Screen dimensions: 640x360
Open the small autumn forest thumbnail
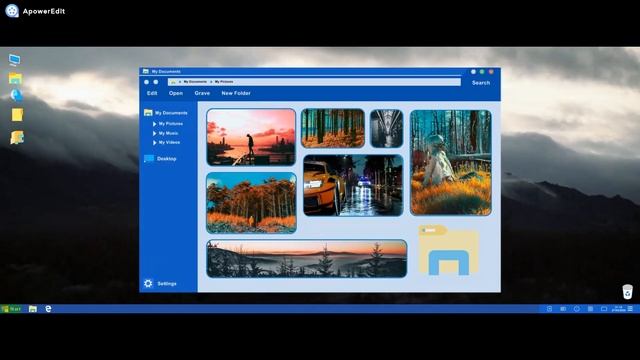pos(333,128)
